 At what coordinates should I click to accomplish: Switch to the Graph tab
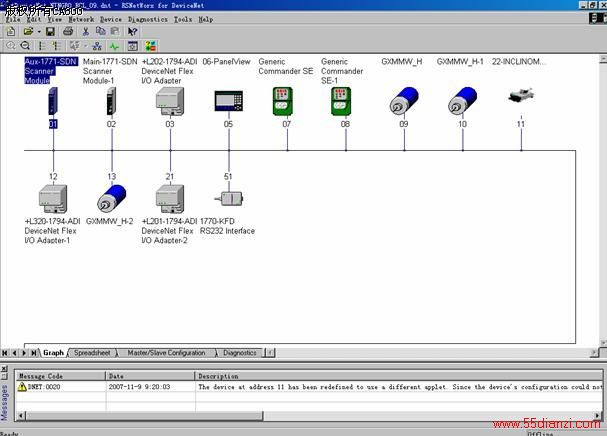pos(53,353)
